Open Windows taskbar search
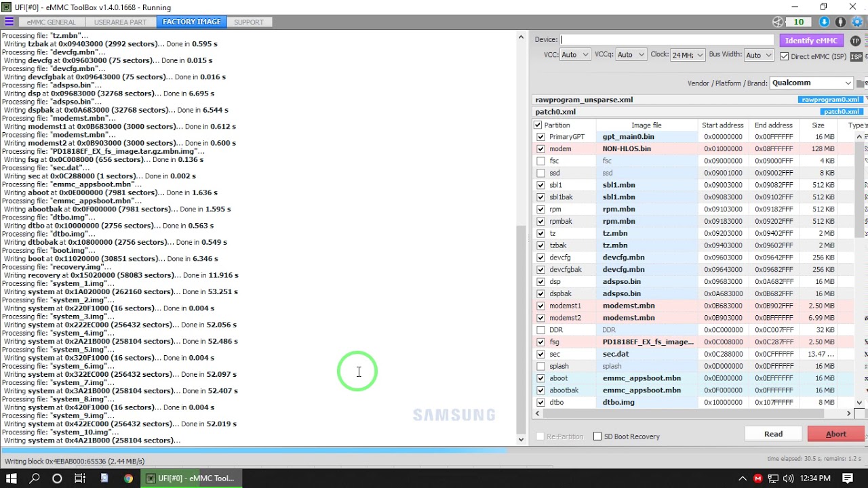 coord(35,479)
